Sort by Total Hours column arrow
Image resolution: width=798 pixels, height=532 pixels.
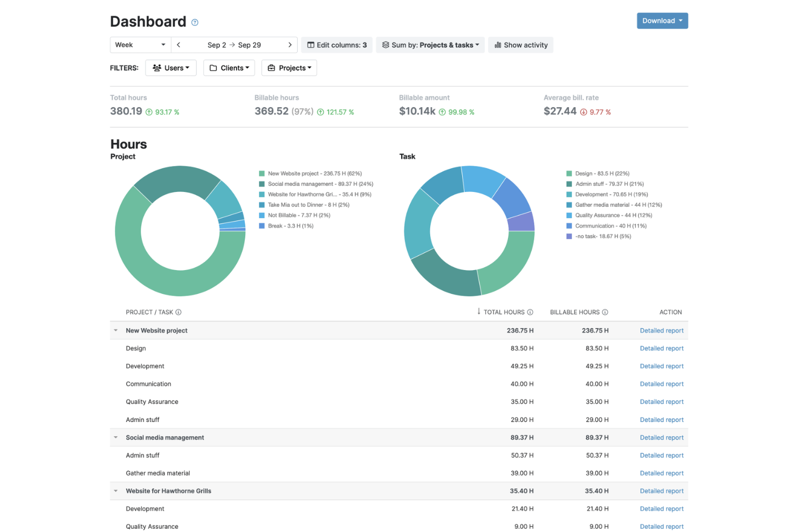[479, 312]
